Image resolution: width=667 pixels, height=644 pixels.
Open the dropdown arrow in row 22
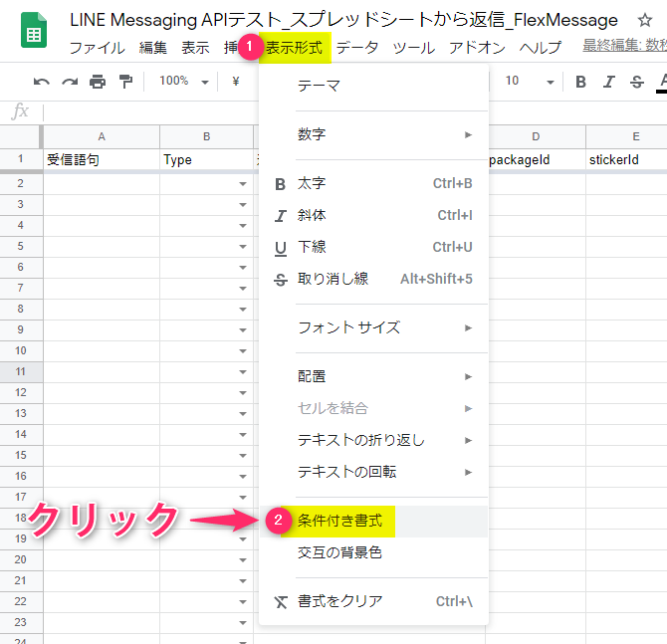click(x=243, y=602)
